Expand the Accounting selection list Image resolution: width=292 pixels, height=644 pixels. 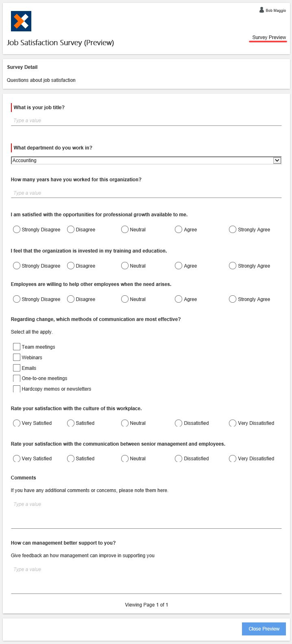tap(277, 160)
